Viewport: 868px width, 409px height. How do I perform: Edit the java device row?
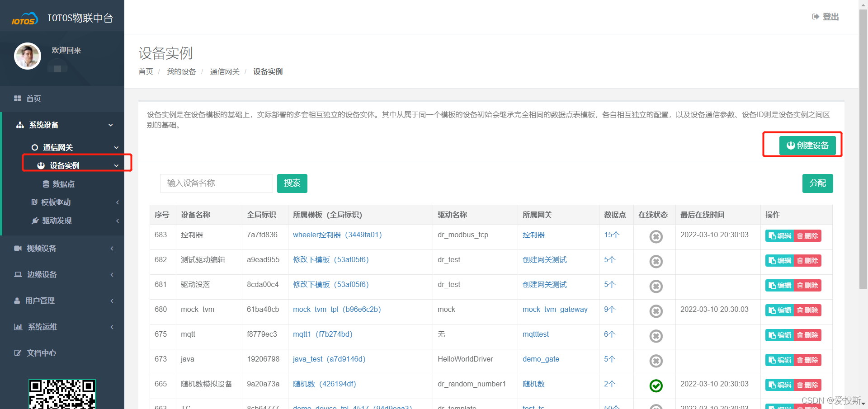tap(780, 360)
